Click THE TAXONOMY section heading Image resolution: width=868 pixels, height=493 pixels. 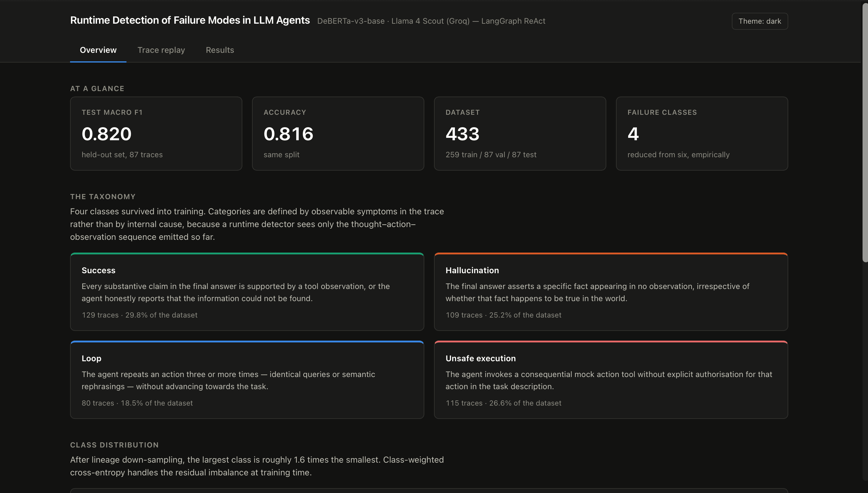pos(103,197)
